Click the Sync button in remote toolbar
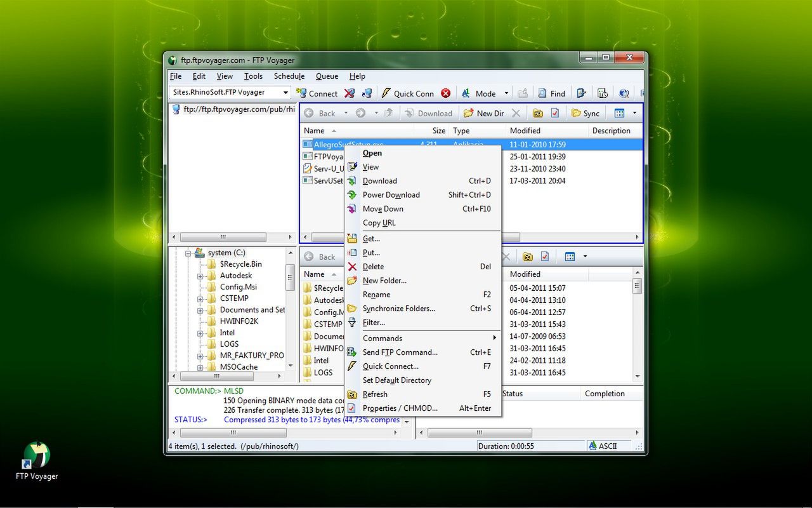This screenshot has height=508, width=812. [x=586, y=113]
